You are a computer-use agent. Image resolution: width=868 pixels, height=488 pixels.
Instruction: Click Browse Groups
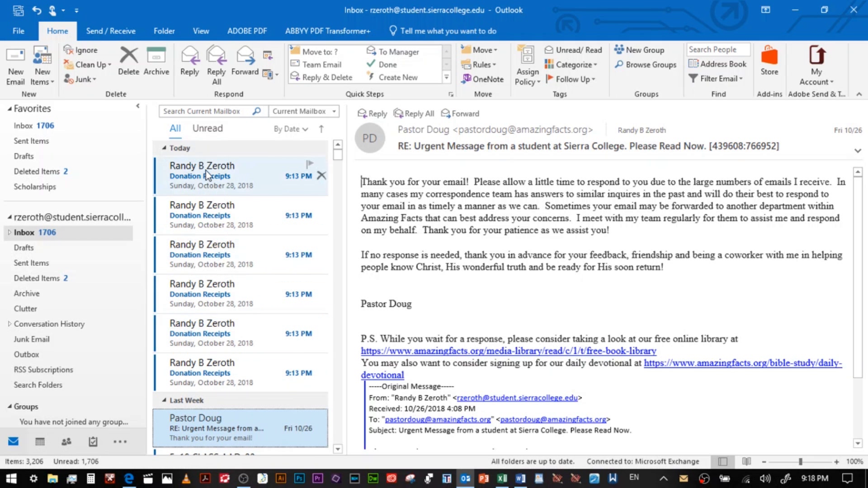click(x=645, y=65)
